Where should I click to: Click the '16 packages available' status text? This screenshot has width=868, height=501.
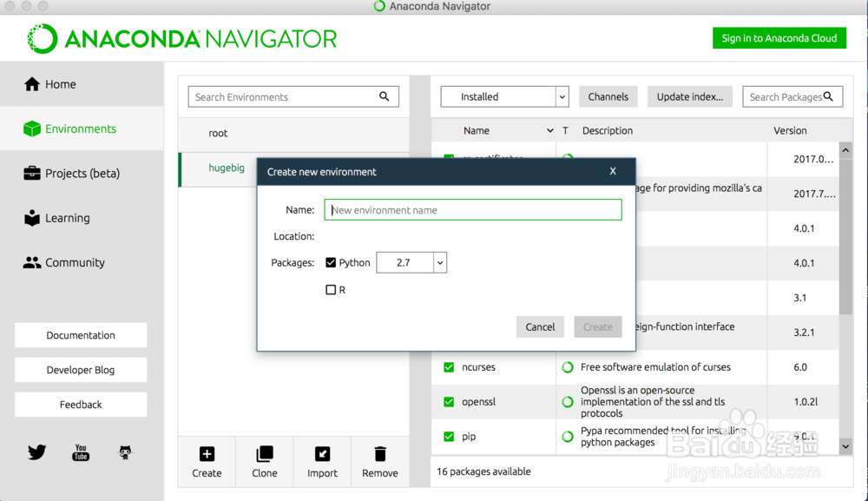pyautogui.click(x=483, y=471)
